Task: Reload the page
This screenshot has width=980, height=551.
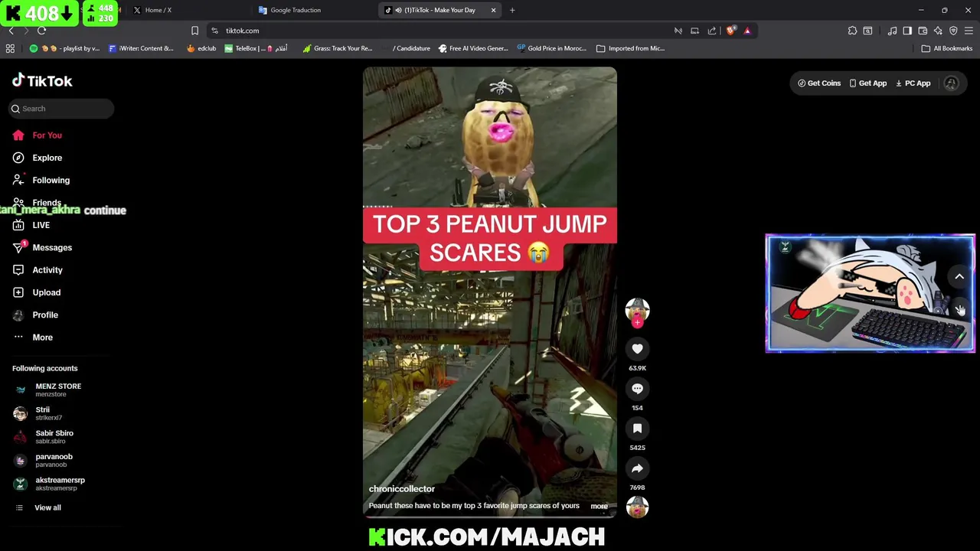Action: coord(41,31)
